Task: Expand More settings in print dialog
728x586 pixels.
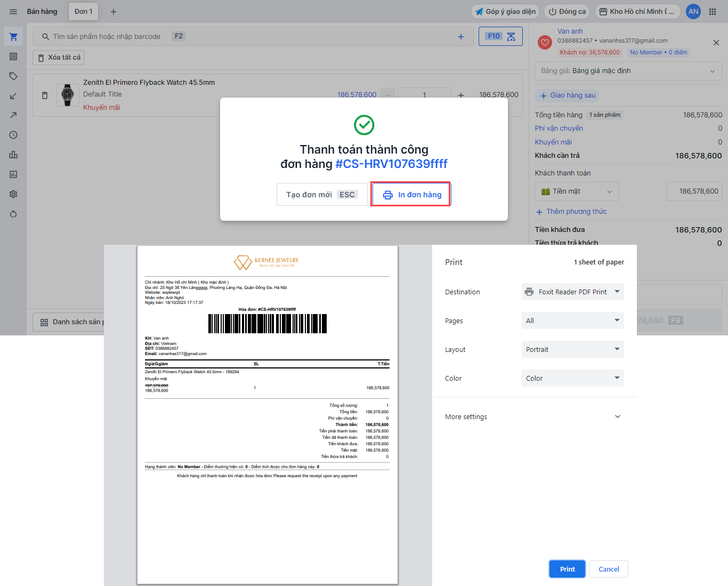Action: (533, 416)
